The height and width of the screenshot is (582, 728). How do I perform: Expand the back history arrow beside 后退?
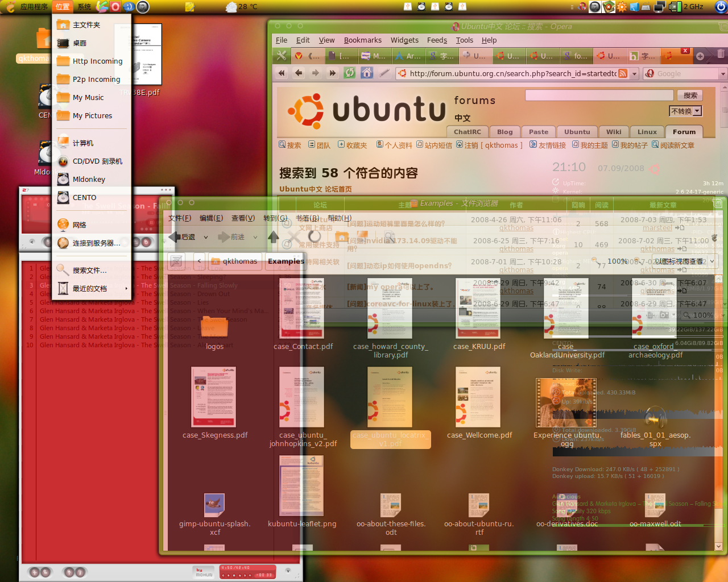[x=206, y=237]
